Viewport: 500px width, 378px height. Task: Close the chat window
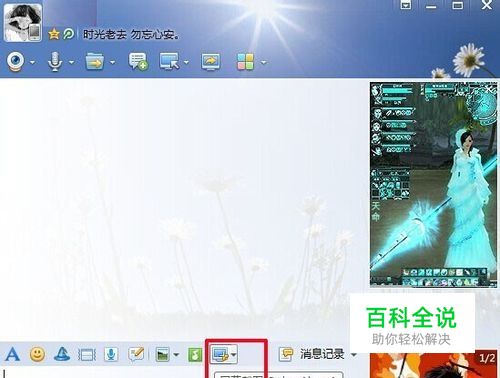pyautogui.click(x=487, y=5)
